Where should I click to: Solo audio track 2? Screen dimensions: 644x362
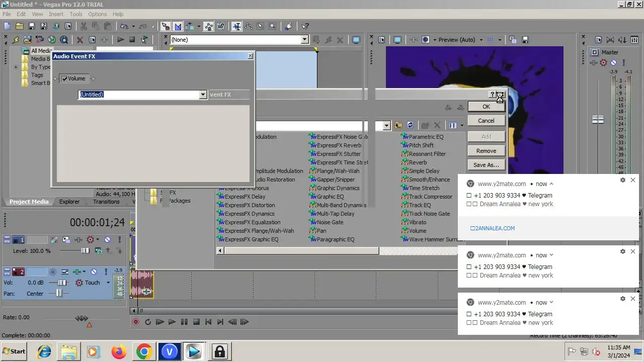coord(106,271)
